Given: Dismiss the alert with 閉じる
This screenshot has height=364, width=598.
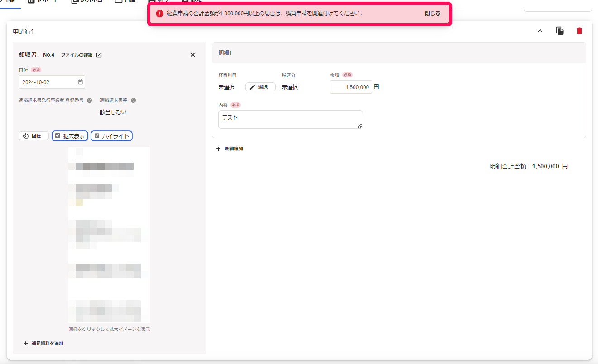Looking at the screenshot, I should (x=432, y=14).
